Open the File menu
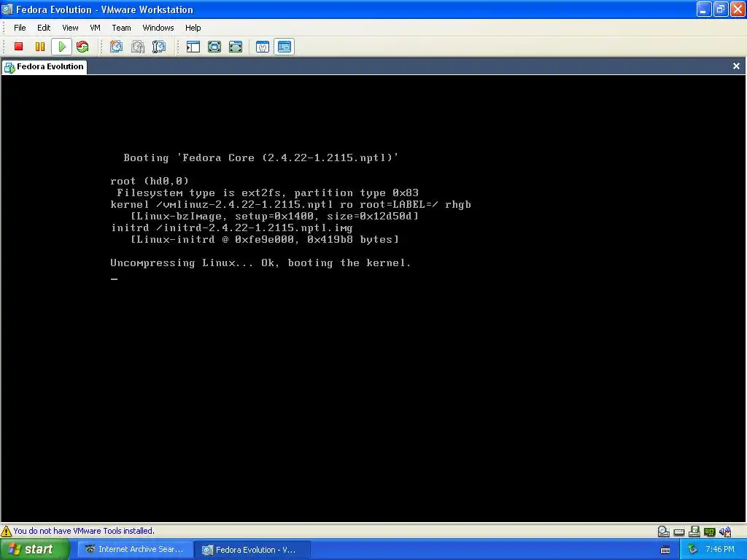The image size is (747, 560). tap(20, 28)
